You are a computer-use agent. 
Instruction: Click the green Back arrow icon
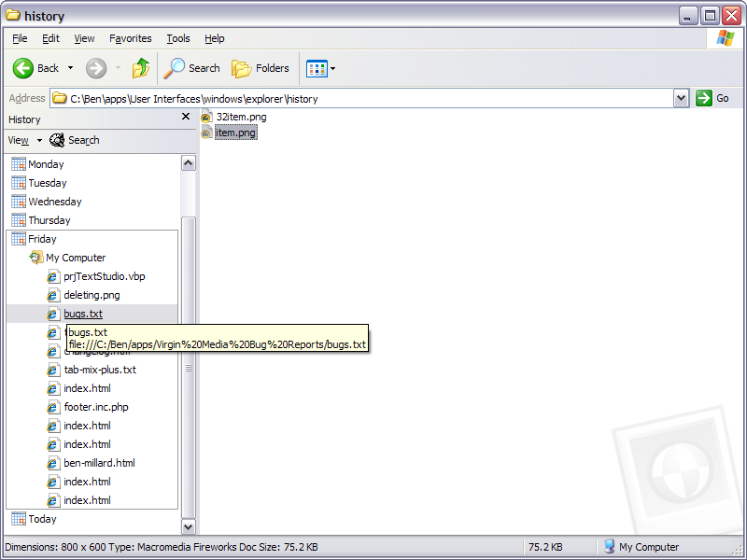pyautogui.click(x=22, y=68)
